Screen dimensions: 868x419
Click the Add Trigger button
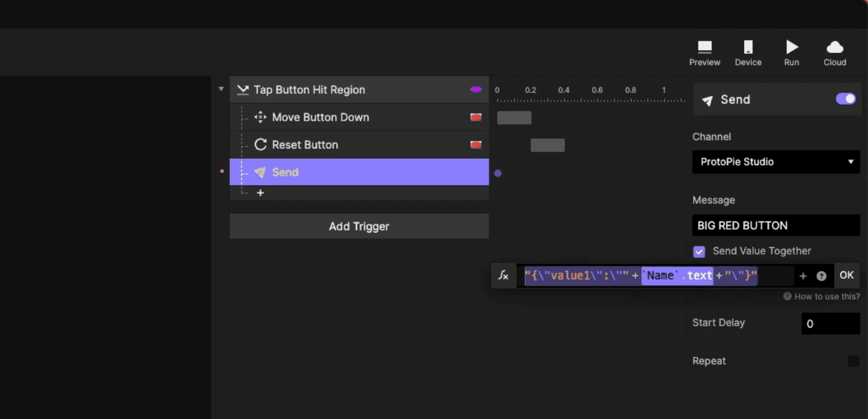tap(359, 226)
